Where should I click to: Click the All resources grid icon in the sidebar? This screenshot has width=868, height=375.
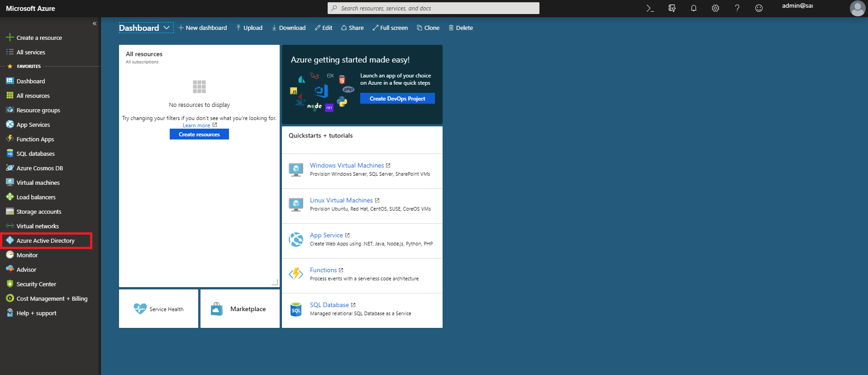pyautogui.click(x=10, y=95)
